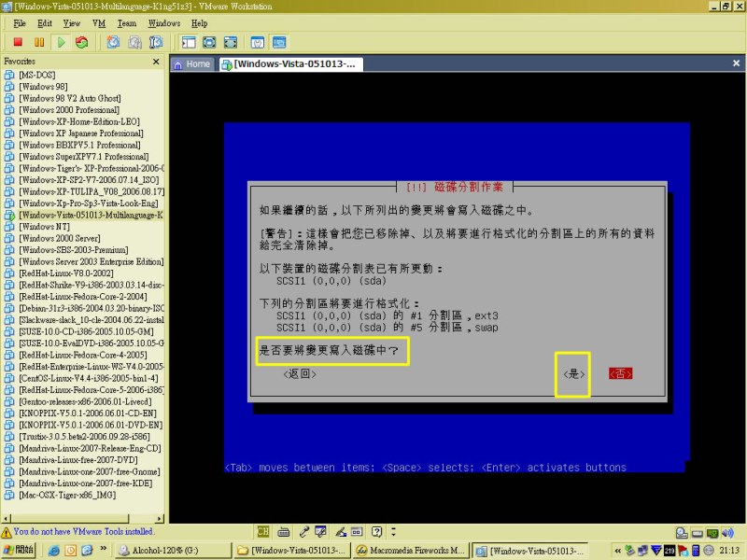The height and width of the screenshot is (560, 747).
Task: Click the Internet Explorer quick launch icon
Action: coord(54,551)
